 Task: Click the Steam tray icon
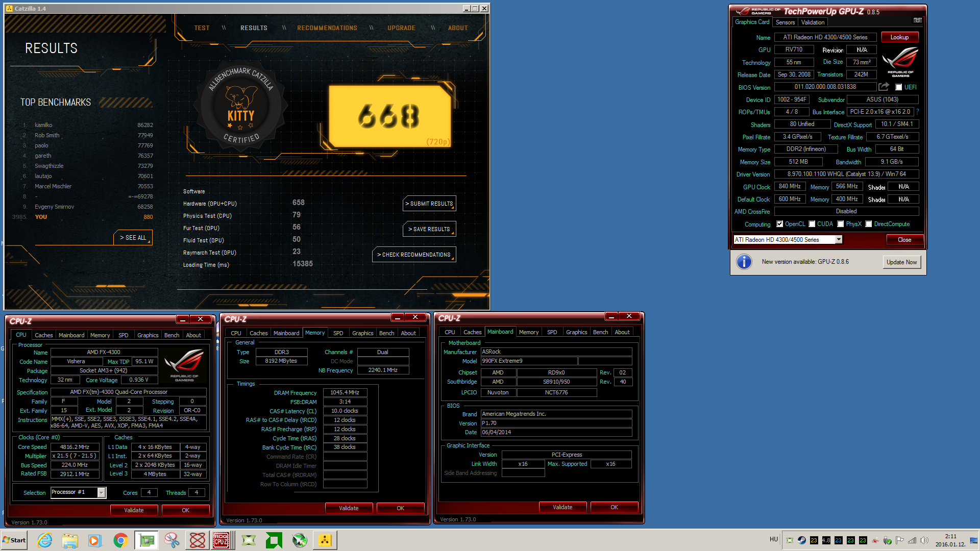(x=802, y=540)
